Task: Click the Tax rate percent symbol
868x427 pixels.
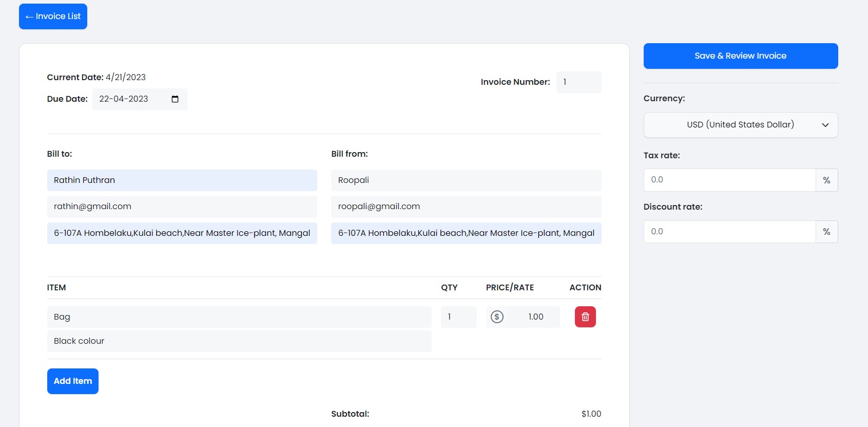Action: pos(826,180)
